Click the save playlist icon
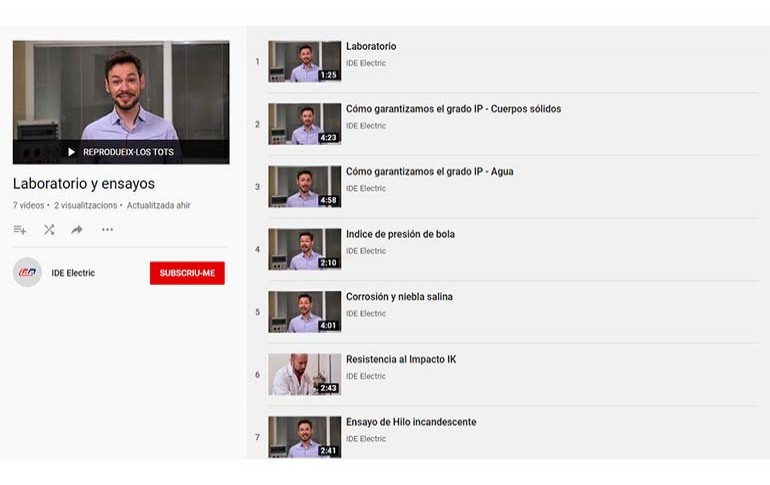Viewport: 770px width, 485px height. (x=20, y=230)
